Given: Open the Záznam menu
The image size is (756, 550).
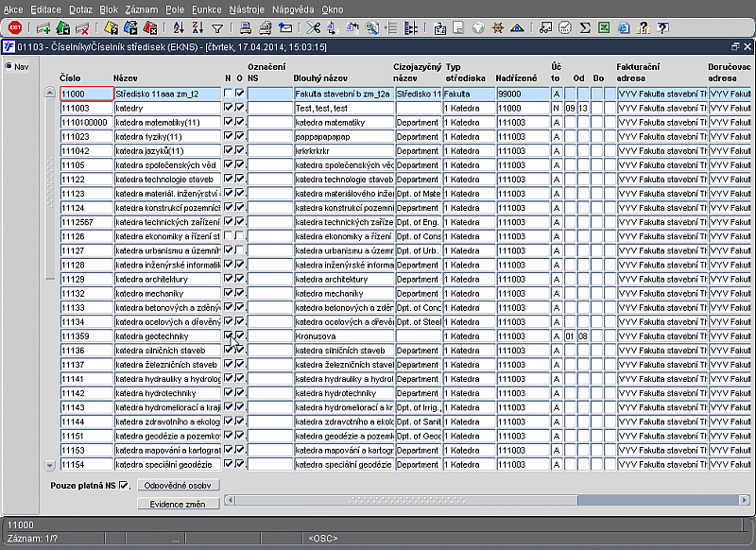Looking at the screenshot, I should point(141,9).
